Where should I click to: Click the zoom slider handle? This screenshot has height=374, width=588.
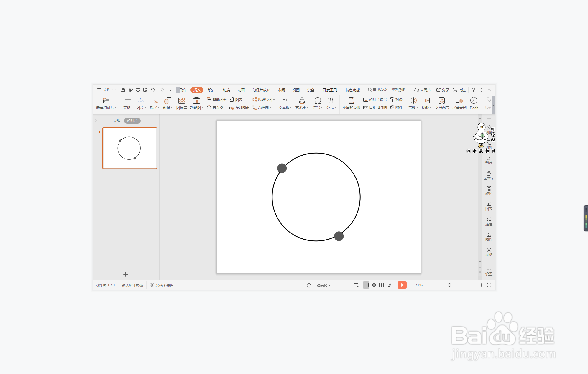[x=449, y=285]
